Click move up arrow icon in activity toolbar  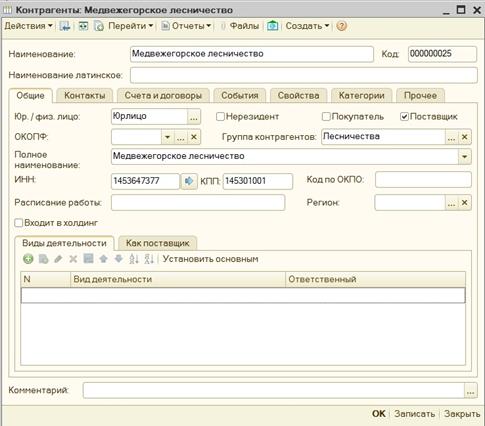point(103,259)
